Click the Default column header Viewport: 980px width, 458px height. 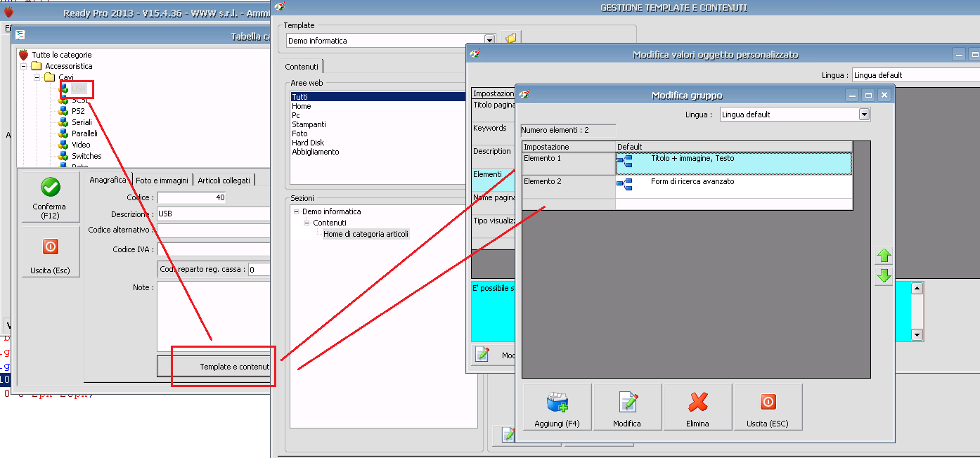734,147
